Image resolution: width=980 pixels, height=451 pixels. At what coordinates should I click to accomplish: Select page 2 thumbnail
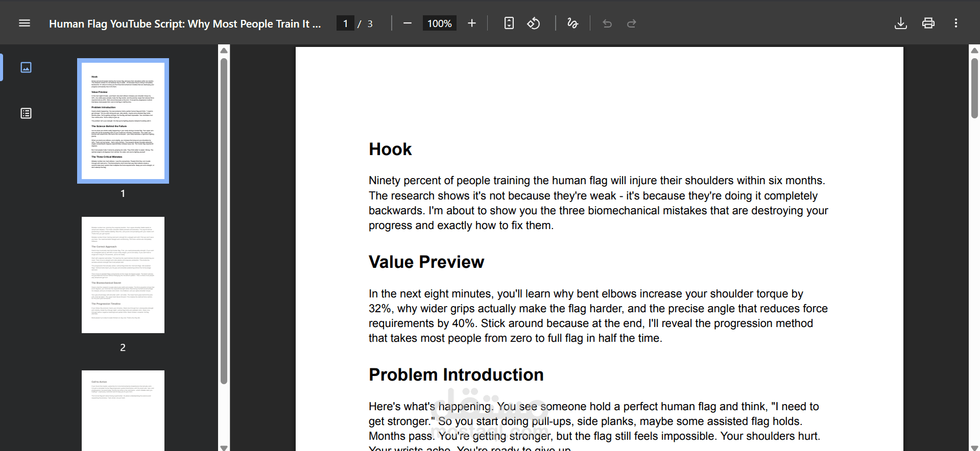pos(123,275)
